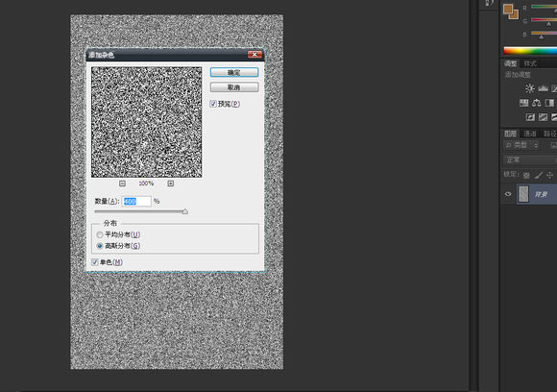Hide the Background layer with eye icon

[x=508, y=194]
